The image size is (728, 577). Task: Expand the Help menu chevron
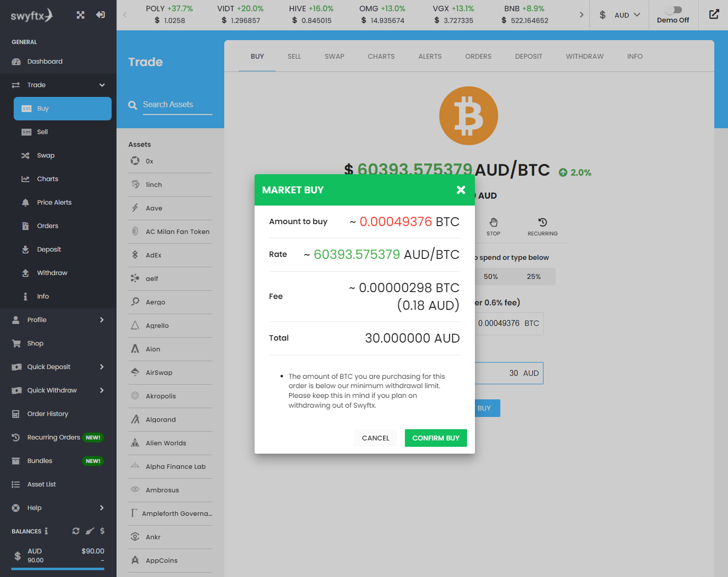pos(102,508)
